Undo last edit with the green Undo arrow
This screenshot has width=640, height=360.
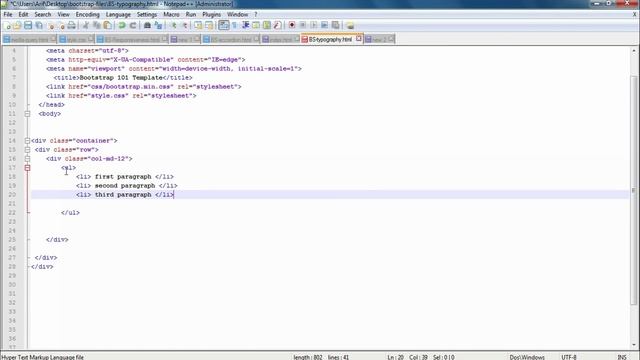coord(122,25)
